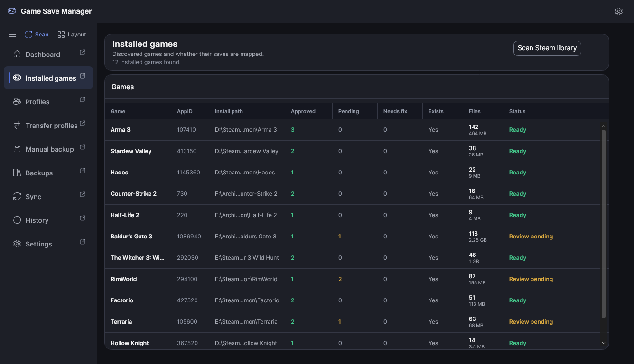Click the Ready status for Arma 3
Viewport: 634px width, 364px height.
pos(518,130)
